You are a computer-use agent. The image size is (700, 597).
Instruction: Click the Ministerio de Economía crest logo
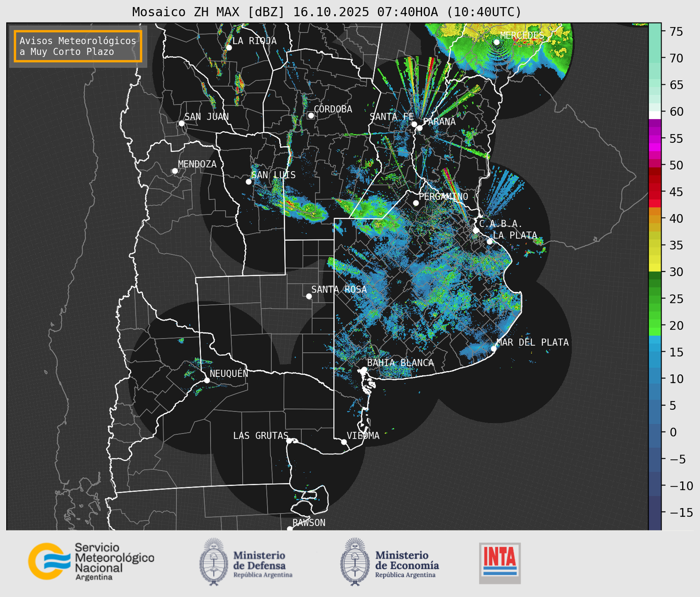355,562
